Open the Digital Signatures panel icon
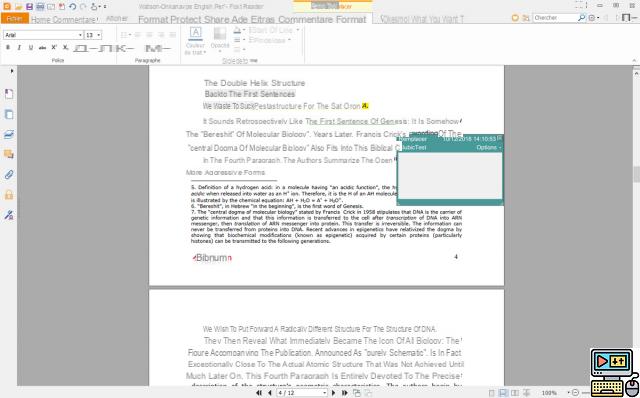 9,215
